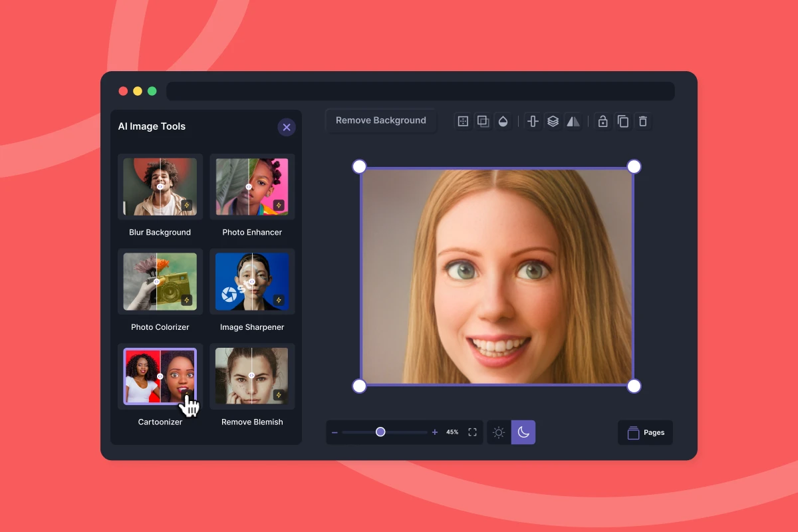Screen dimensions: 798x532
Task: Click the 45% zoom value
Action: pos(452,432)
